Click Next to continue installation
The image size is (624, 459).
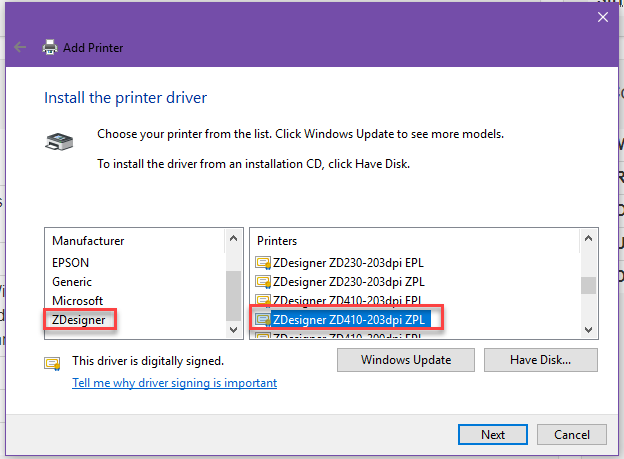click(x=493, y=434)
